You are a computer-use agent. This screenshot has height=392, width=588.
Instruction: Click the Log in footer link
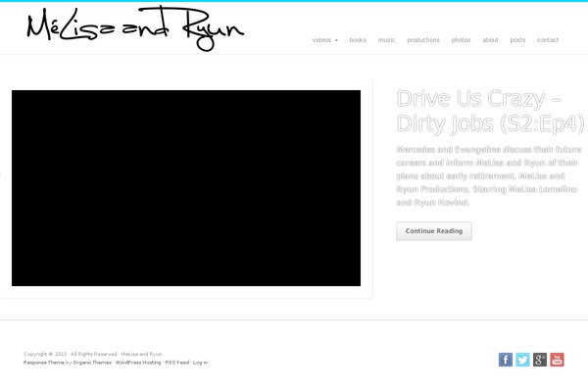tap(200, 363)
